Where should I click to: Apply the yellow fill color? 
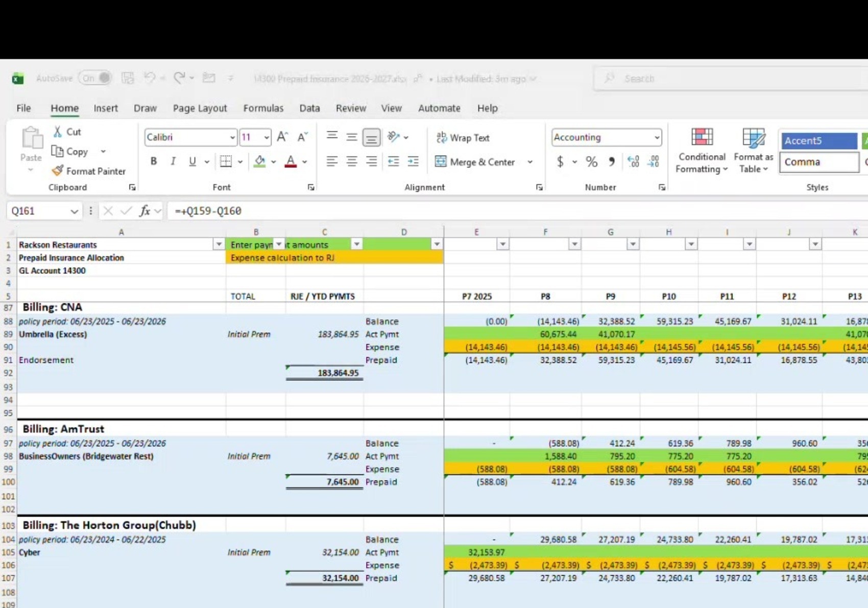260,161
